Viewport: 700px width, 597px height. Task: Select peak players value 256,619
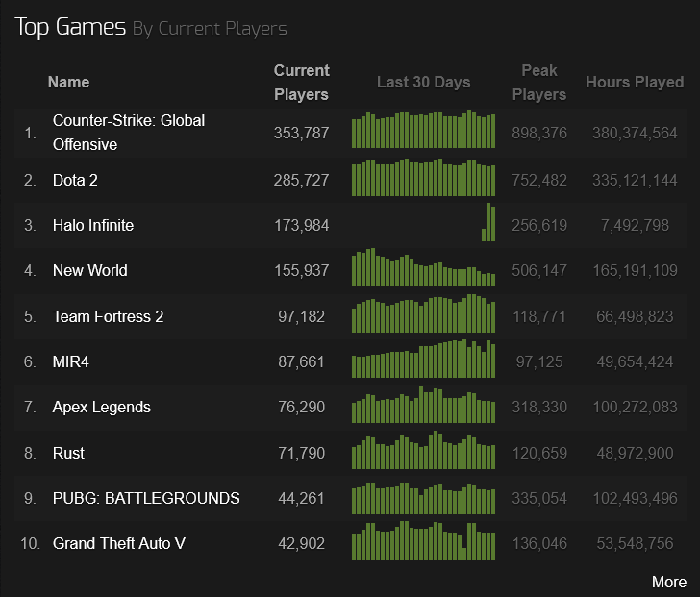[x=539, y=225]
